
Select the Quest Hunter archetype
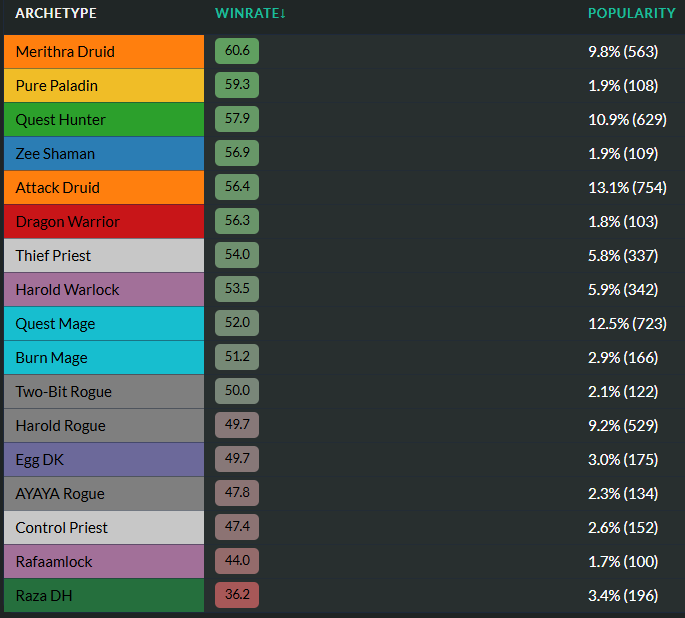click(104, 120)
